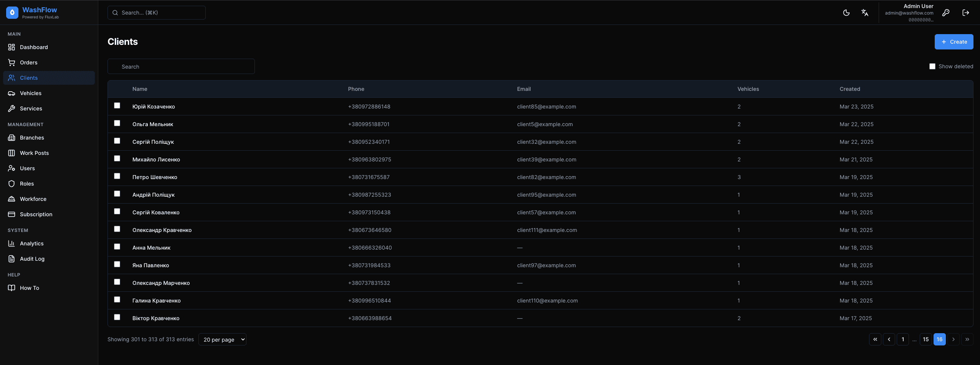Open the 20 per page dropdown
Image resolution: width=980 pixels, height=365 pixels.
222,339
